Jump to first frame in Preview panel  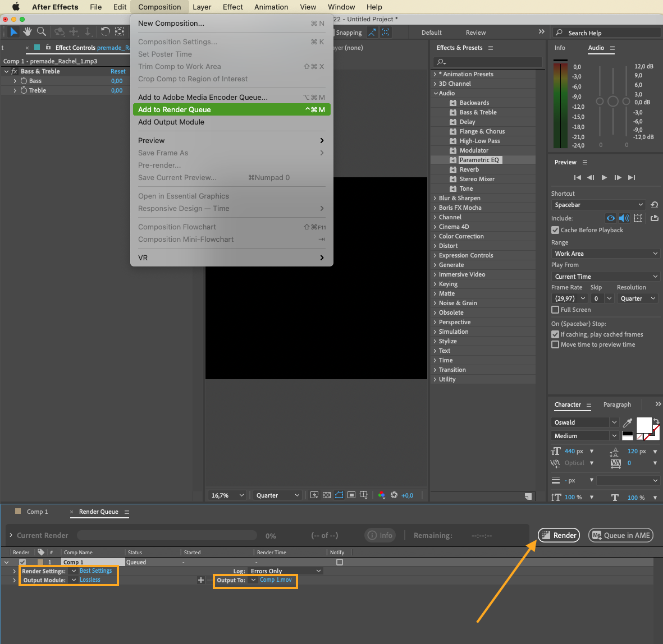click(577, 177)
